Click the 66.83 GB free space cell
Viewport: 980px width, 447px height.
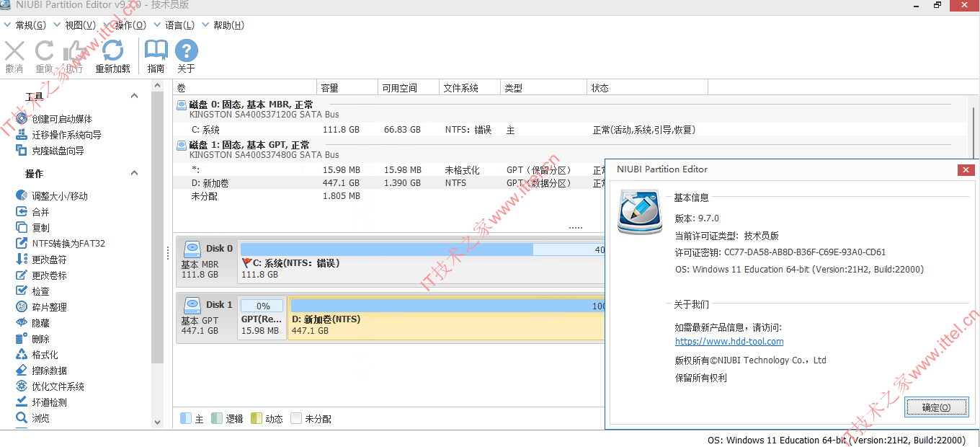tap(402, 130)
